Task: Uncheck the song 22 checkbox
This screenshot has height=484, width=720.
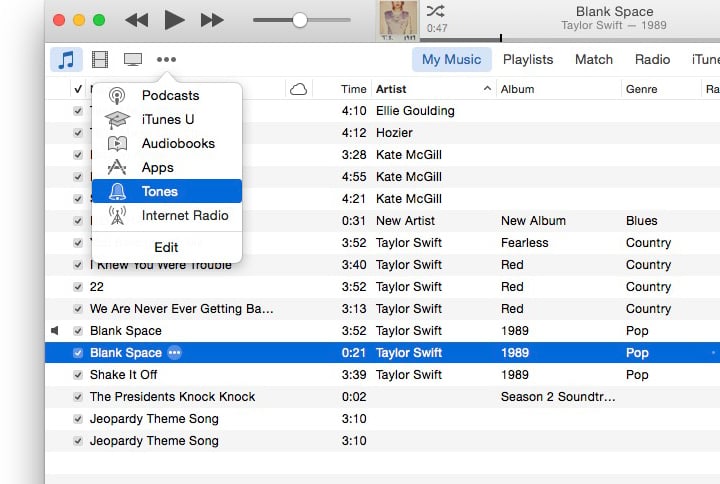Action: (79, 287)
